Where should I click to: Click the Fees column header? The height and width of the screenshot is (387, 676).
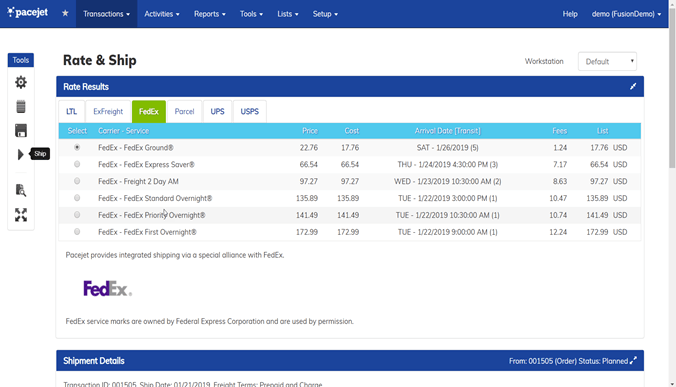[560, 131]
